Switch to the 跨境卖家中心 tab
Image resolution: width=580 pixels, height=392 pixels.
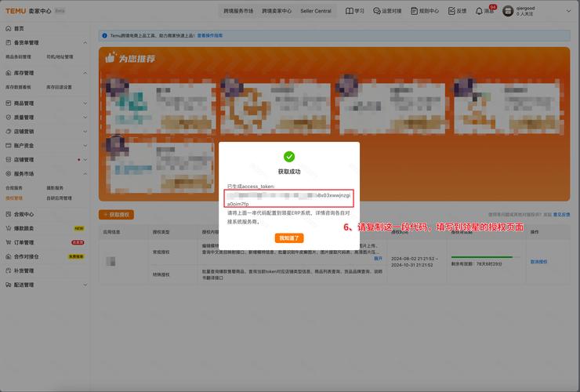click(277, 11)
